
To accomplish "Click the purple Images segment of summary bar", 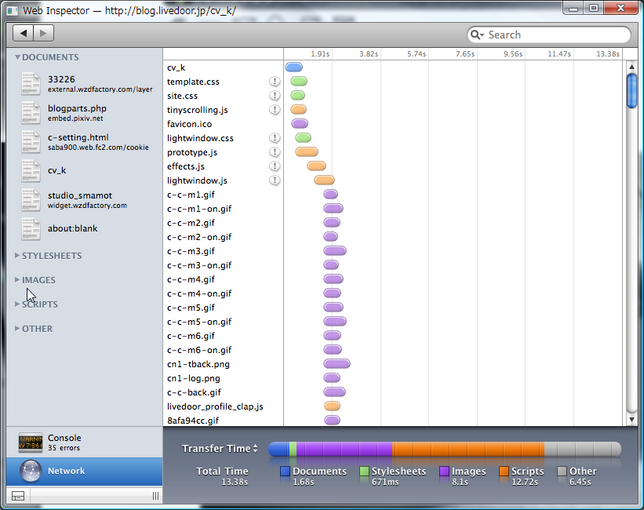I will (x=344, y=449).
